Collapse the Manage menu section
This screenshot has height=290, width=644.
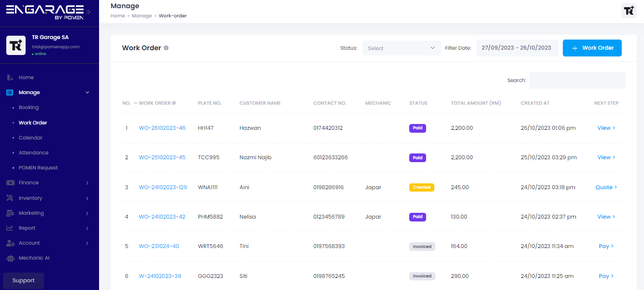click(87, 93)
